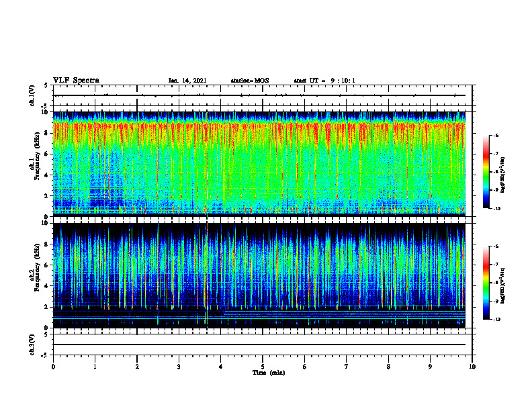Screen dimensions: 532x411
Task: Click the "-10" label on ch.1 color bar
Action: pos(496,209)
